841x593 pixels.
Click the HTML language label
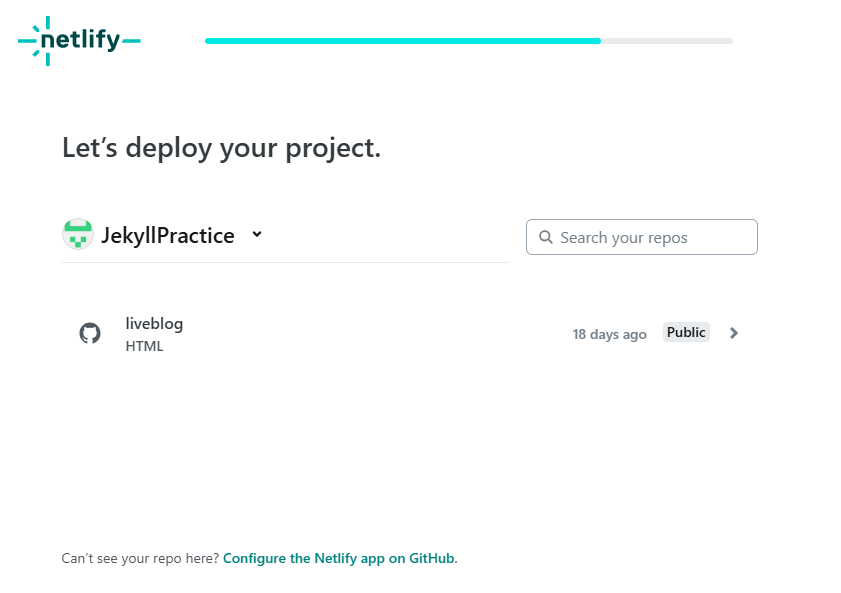[144, 346]
